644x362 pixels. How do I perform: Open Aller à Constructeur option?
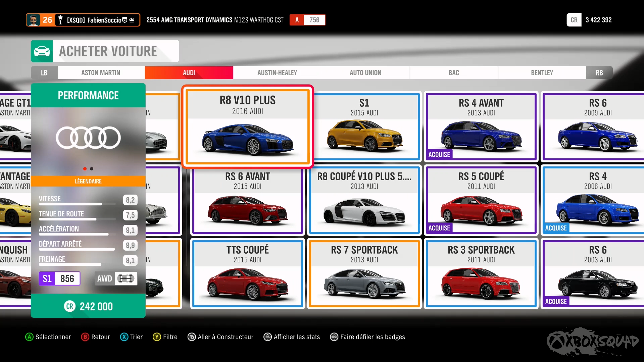pos(220,337)
